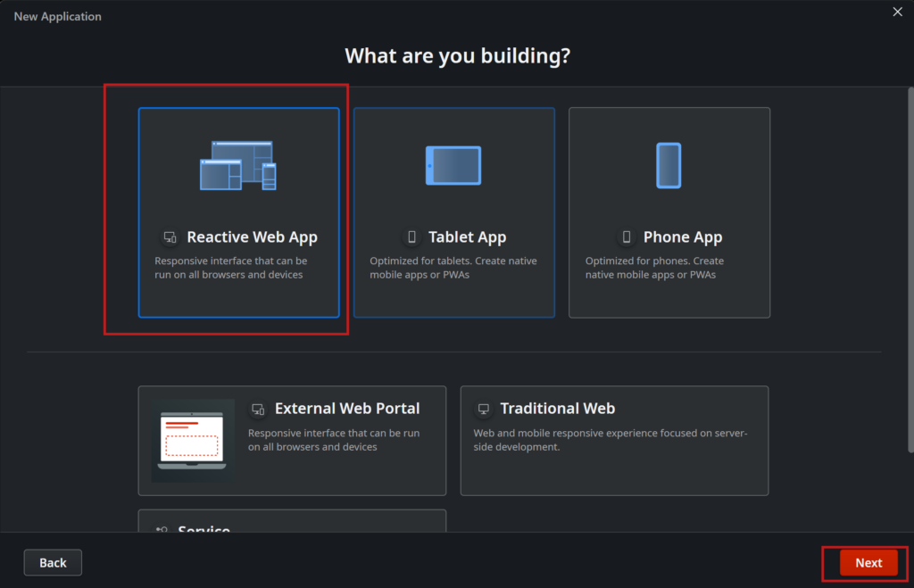Screen dimensions: 914x588
Task: Click the monitor icon beside Traditional Web
Action: [x=484, y=409]
